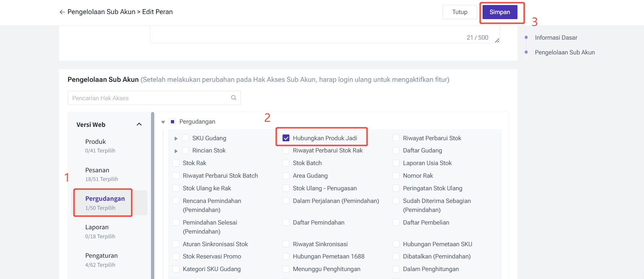644x279 pixels.
Task: Collapse the Versi Web section chevron
Action: pyautogui.click(x=139, y=124)
